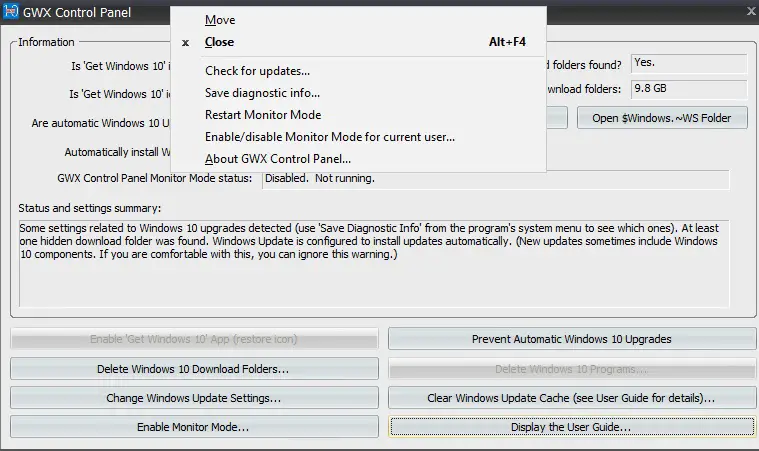Click the Monitor Mode status field
Screen dimensions: 759x451
click(496, 179)
